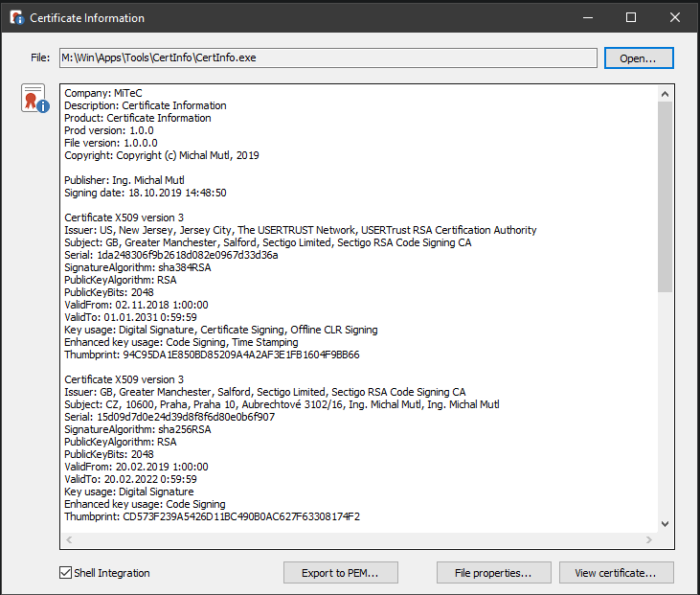This screenshot has width=700, height=595.
Task: Click vertical scrollbar up arrow
Action: (x=665, y=94)
